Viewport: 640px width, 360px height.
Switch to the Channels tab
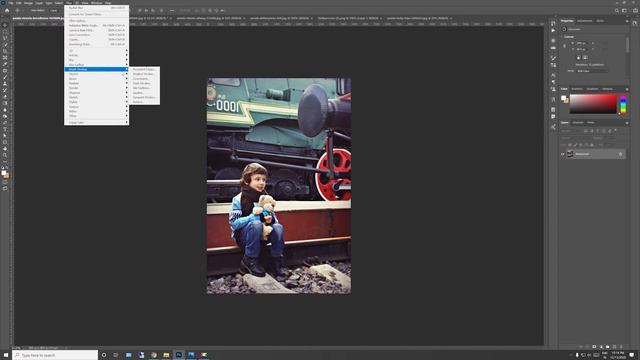[578, 122]
